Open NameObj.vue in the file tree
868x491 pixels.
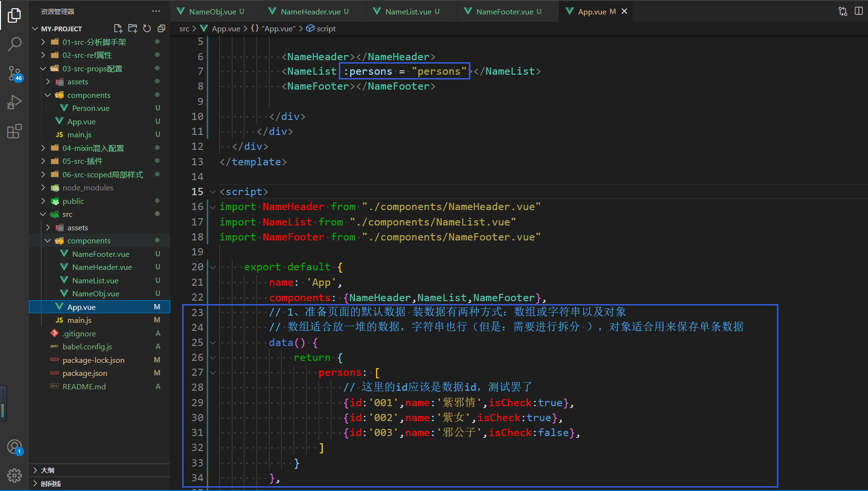[99, 293]
